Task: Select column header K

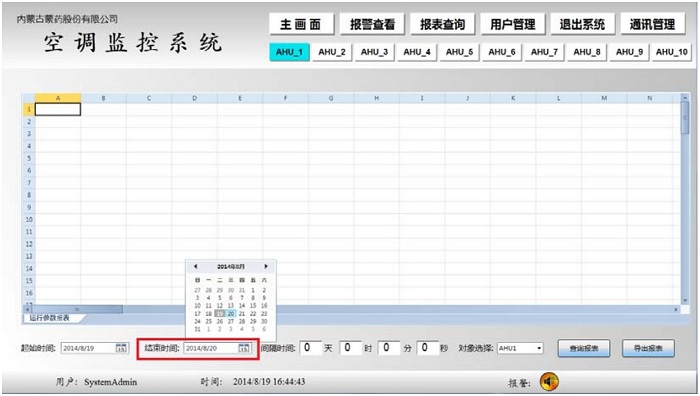Action: coord(513,98)
